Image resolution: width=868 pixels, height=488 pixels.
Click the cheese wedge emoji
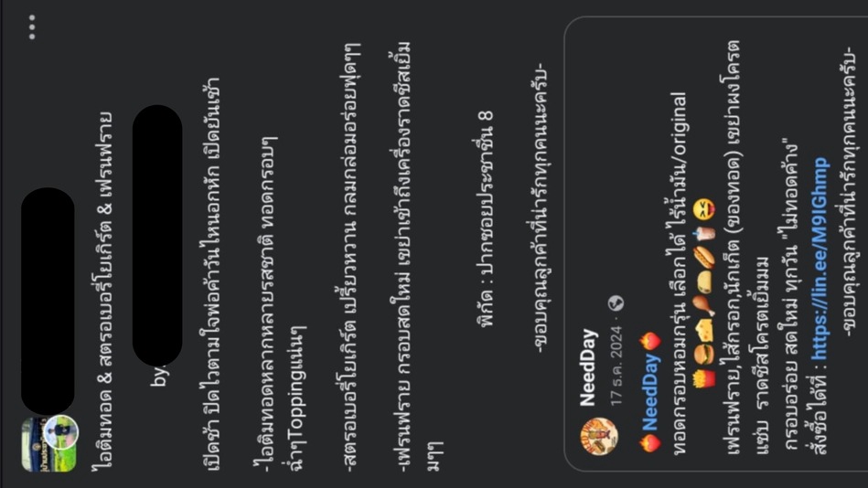point(704,329)
